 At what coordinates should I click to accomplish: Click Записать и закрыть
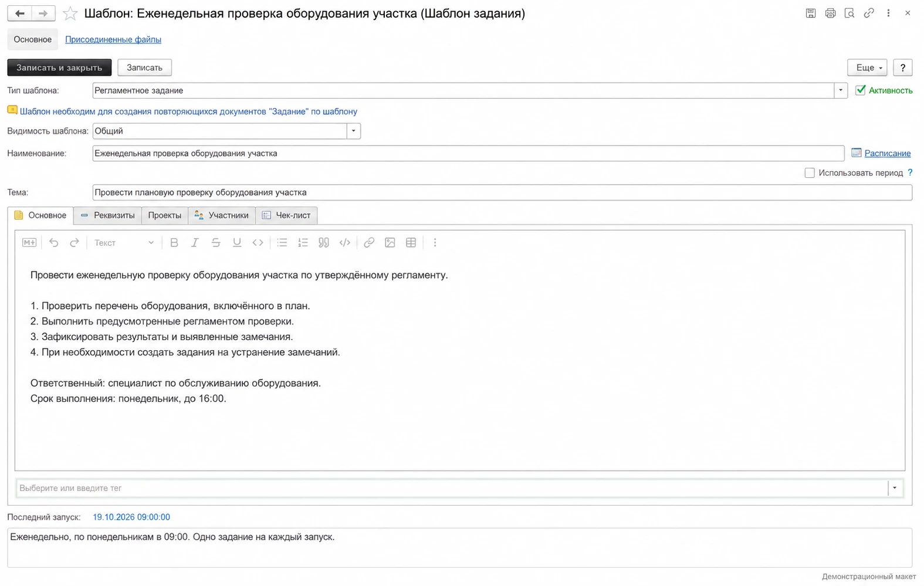59,67
